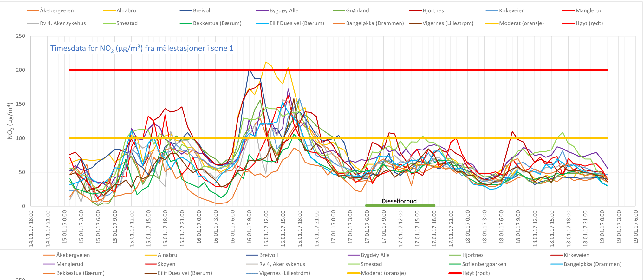644x280 pixels.
Task: Click the y-axis value 0
Action: 23,206
